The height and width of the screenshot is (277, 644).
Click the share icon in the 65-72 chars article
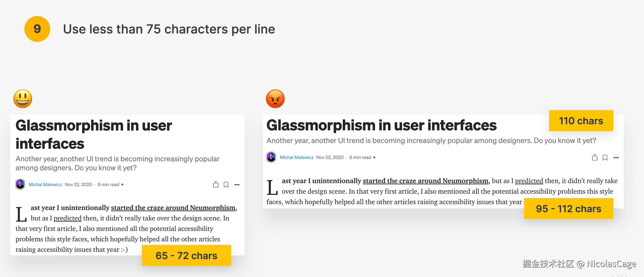point(216,185)
